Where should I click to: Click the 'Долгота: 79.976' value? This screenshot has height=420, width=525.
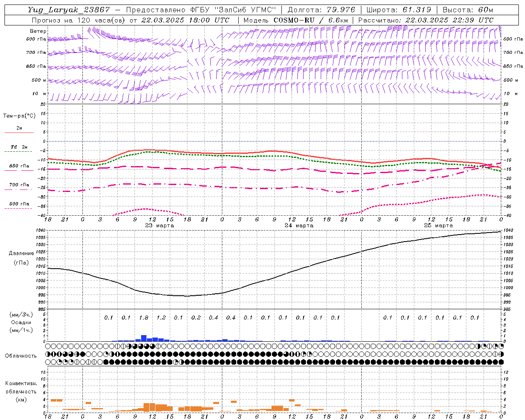pyautogui.click(x=321, y=10)
